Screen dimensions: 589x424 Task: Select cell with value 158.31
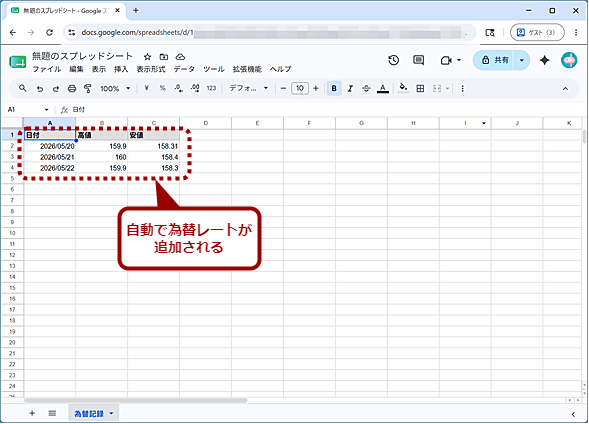coord(153,146)
